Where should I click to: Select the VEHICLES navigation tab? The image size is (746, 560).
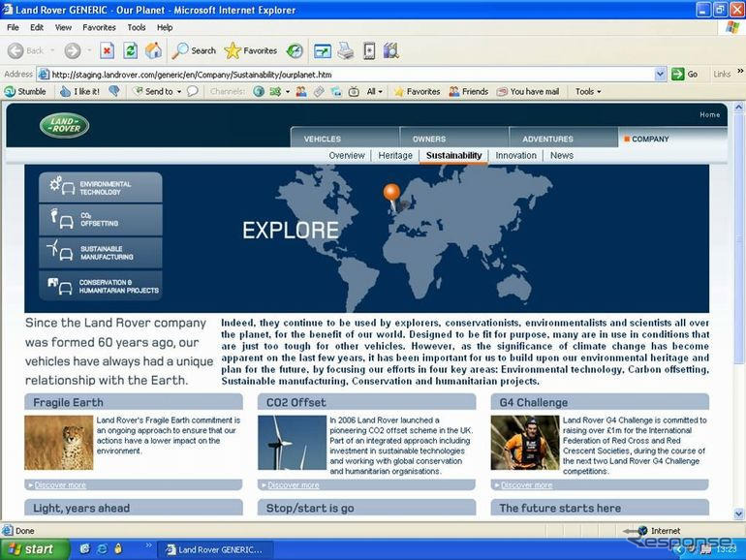[323, 139]
